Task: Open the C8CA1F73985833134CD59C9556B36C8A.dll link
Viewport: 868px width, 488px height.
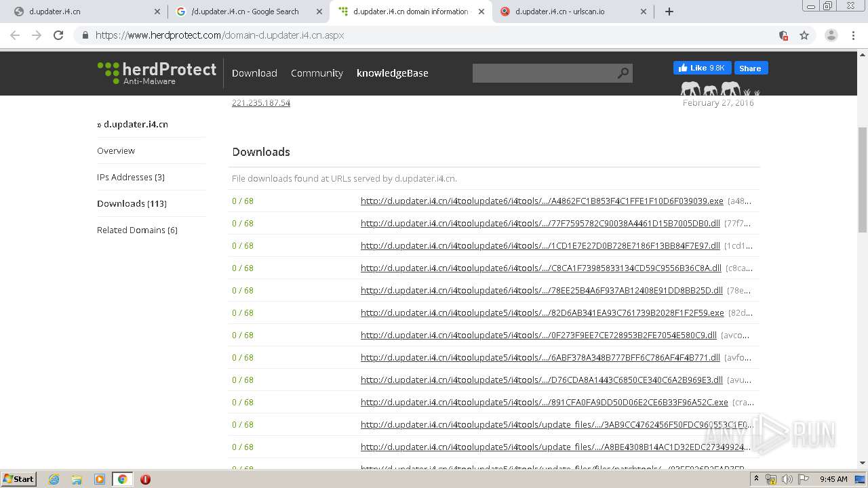Action: tap(541, 268)
